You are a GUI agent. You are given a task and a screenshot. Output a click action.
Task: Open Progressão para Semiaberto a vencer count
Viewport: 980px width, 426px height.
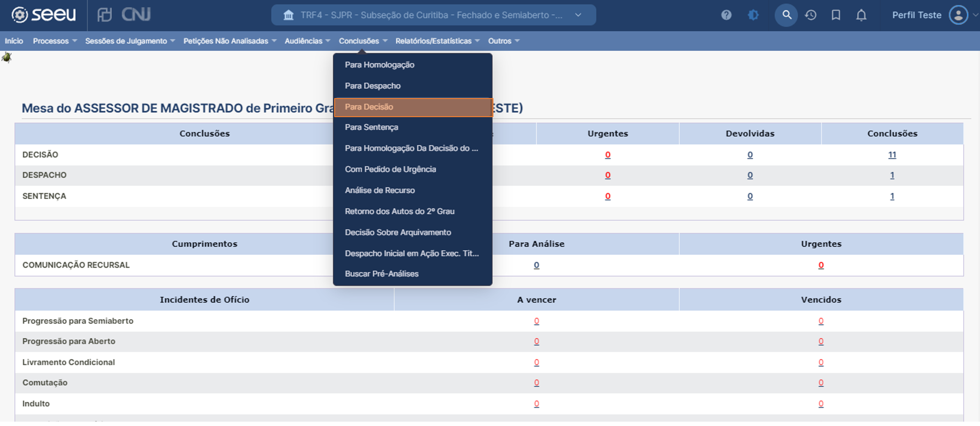(x=537, y=321)
